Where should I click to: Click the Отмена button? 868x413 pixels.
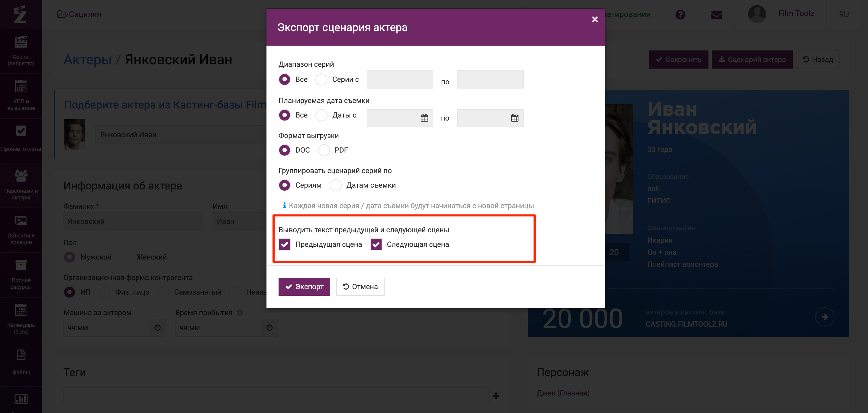pos(360,287)
